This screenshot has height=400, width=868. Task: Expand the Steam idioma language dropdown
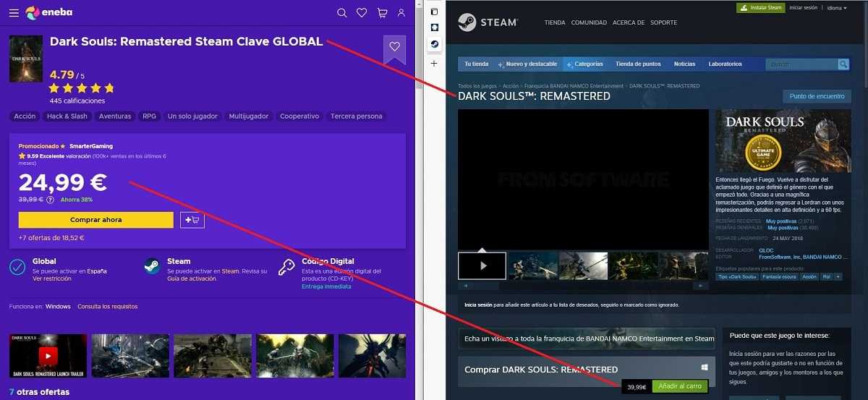[x=837, y=8]
